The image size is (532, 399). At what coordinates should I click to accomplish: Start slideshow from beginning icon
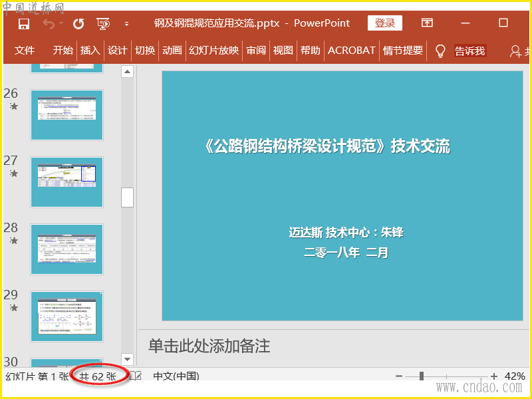[x=103, y=24]
